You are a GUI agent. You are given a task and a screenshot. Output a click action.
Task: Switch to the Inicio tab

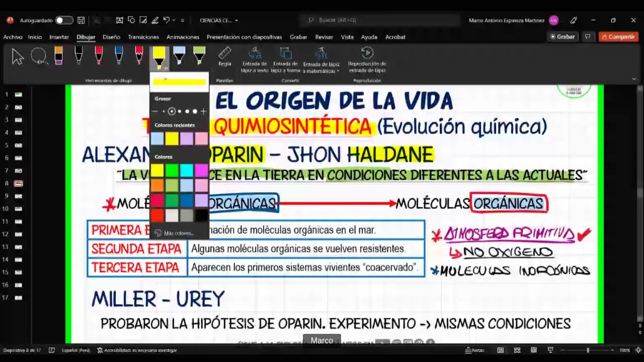(x=35, y=37)
